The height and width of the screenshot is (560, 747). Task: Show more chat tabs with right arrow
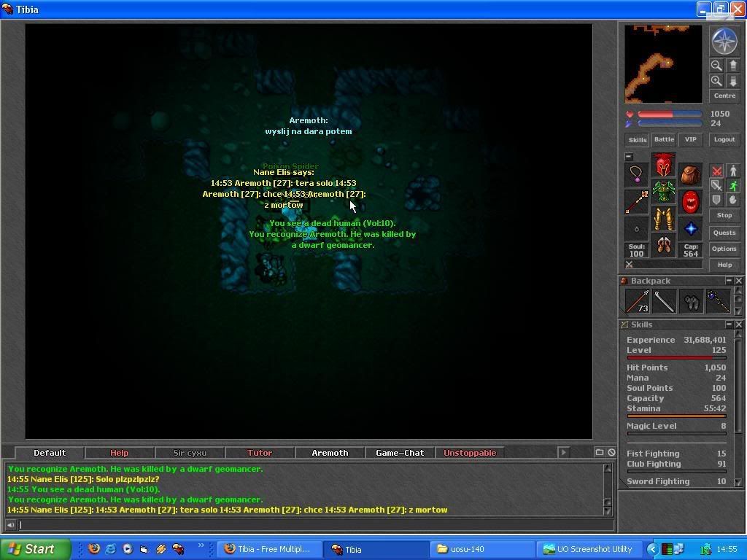[x=563, y=452]
